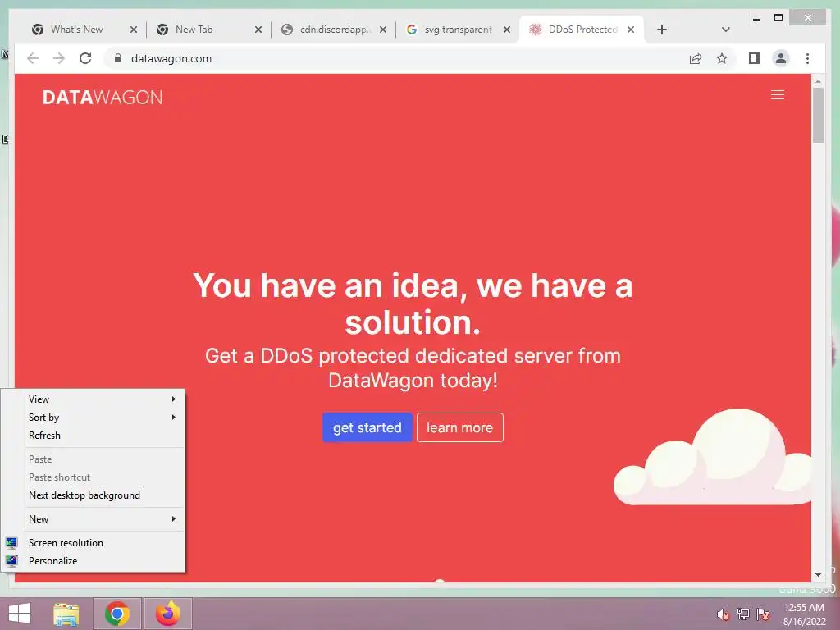Launch Firefox from the taskbar
This screenshot has height=630, width=840.
click(x=168, y=614)
